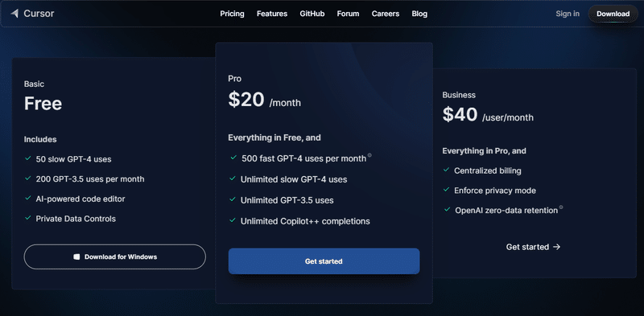This screenshot has width=644, height=316.
Task: Go to the GitHub navigation link
Action: pos(312,14)
